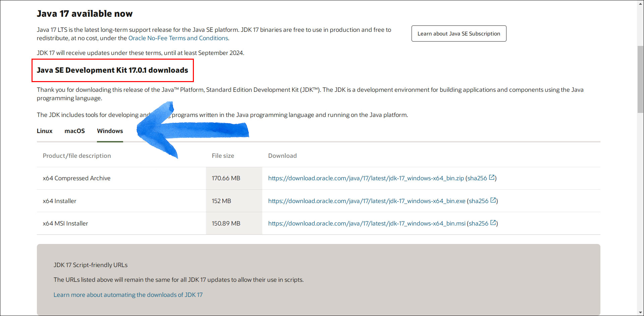Open sha256 link for zip archive

(x=477, y=178)
